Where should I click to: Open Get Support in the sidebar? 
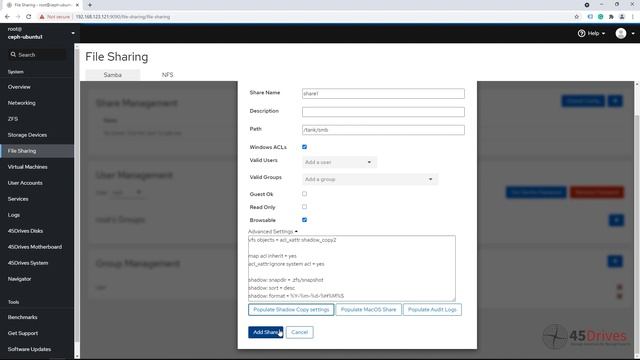23,333
